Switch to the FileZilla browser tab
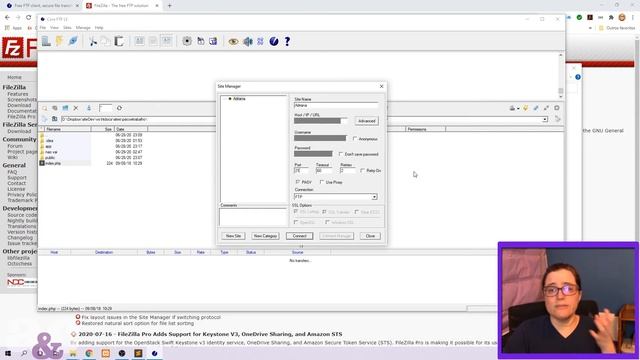This screenshot has height=360, width=640. tap(121, 6)
